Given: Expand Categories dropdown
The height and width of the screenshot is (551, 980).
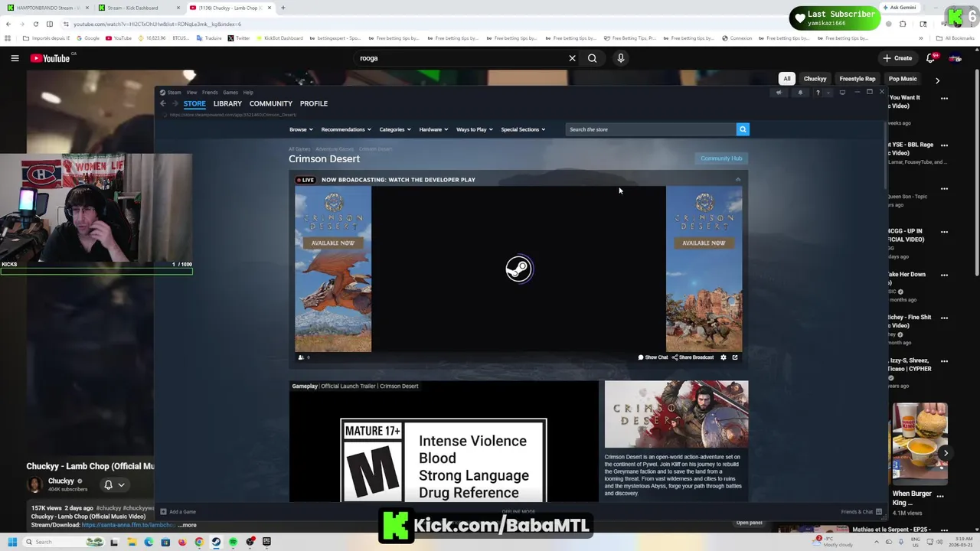Looking at the screenshot, I should click(x=395, y=129).
